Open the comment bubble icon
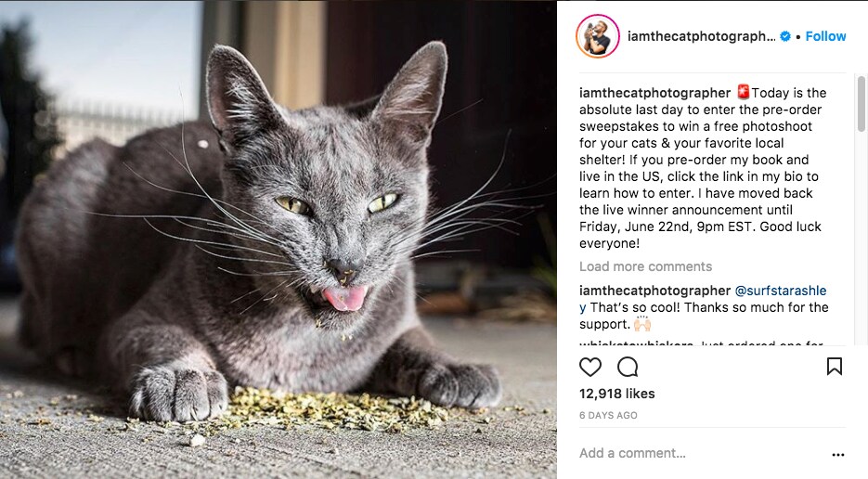This screenshot has height=479, width=868. click(628, 367)
